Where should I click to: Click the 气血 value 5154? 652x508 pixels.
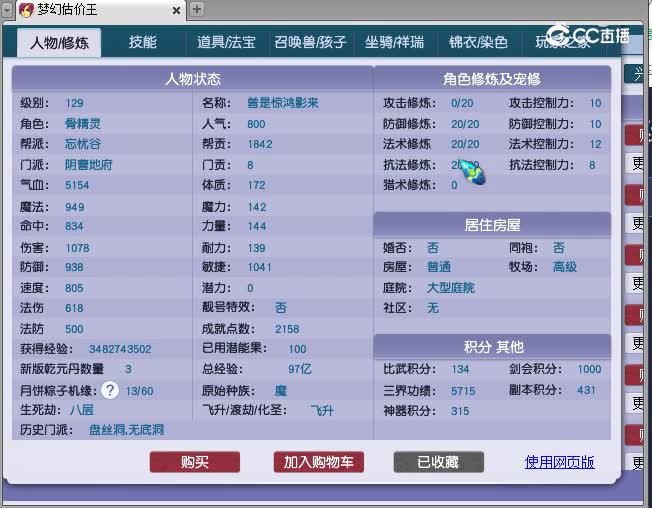pyautogui.click(x=77, y=185)
